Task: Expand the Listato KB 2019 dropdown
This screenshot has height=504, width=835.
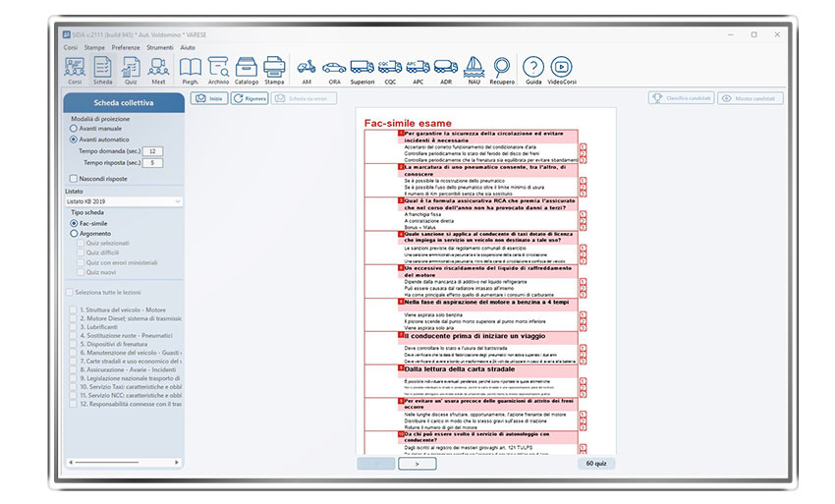Action: pos(123,201)
